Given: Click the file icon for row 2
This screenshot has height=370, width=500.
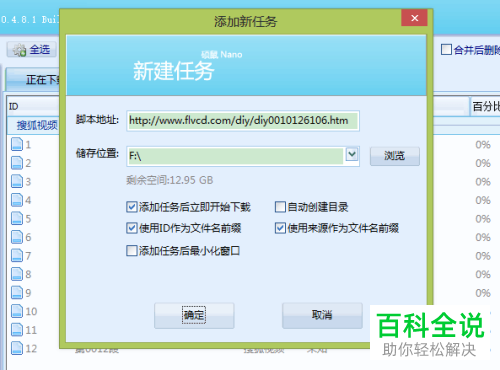Looking at the screenshot, I should 17,163.
